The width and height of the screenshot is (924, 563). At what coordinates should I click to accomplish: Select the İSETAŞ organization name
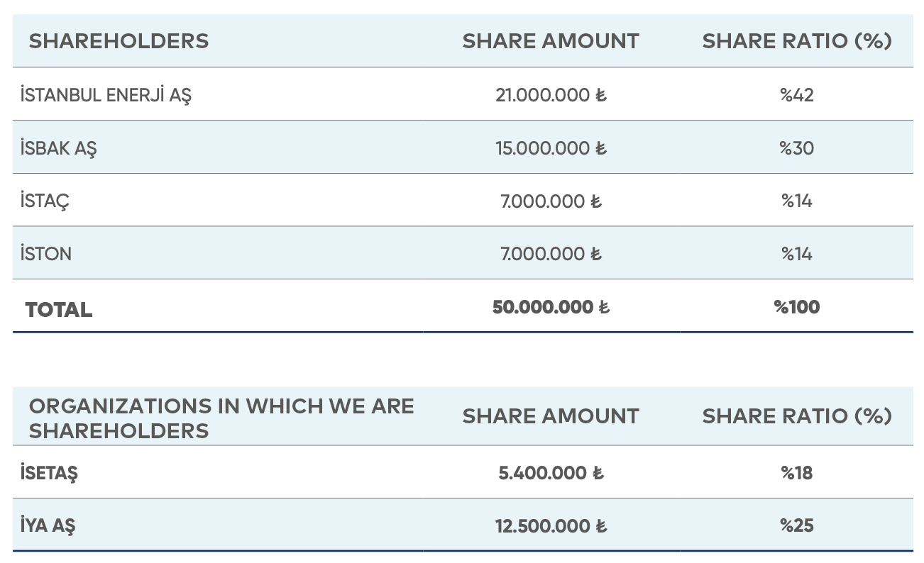point(49,473)
